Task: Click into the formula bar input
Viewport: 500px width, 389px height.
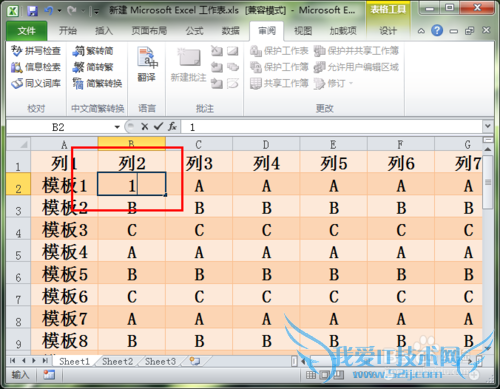Action: (x=332, y=127)
